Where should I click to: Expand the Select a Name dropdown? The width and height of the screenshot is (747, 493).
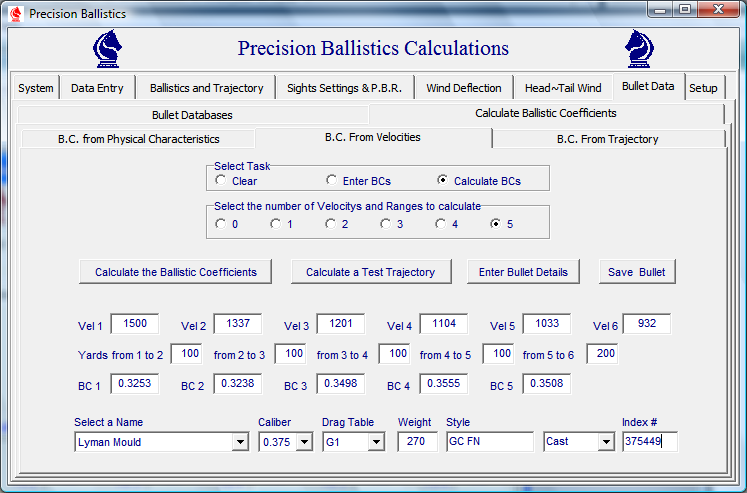pos(240,442)
